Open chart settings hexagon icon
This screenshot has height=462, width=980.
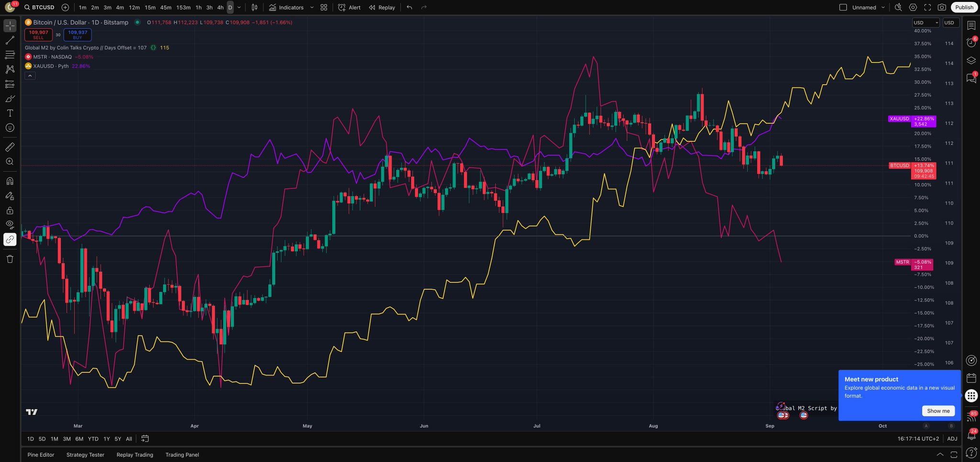coord(913,8)
